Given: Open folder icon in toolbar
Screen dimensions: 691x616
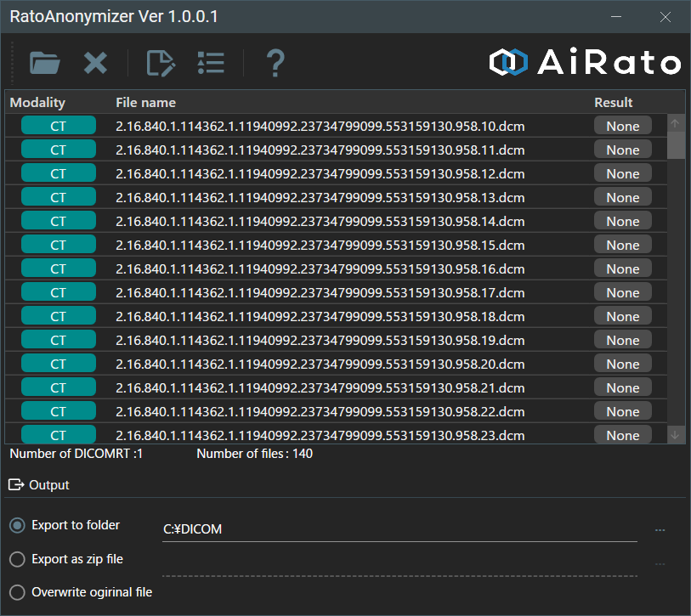Looking at the screenshot, I should [x=44, y=63].
